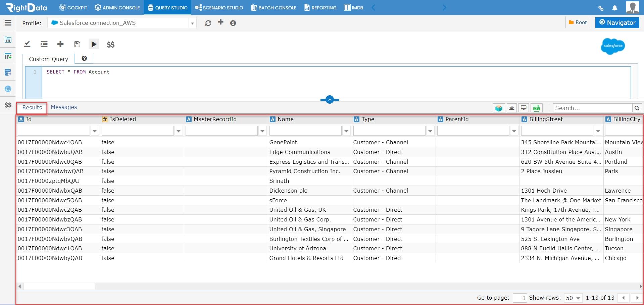Open the Show rows 50 dropdown
Viewport: 644px width, 305px height.
[573, 298]
